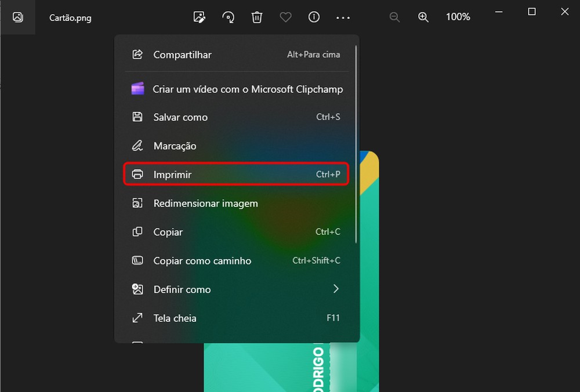Open the See more menu
Screen dimensions: 580x392
tap(343, 18)
